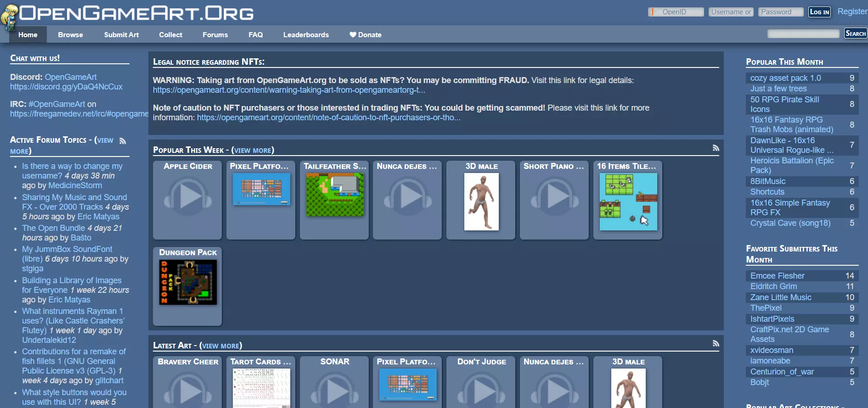Go to the Home tab
This screenshot has width=868, height=408.
tap(28, 34)
